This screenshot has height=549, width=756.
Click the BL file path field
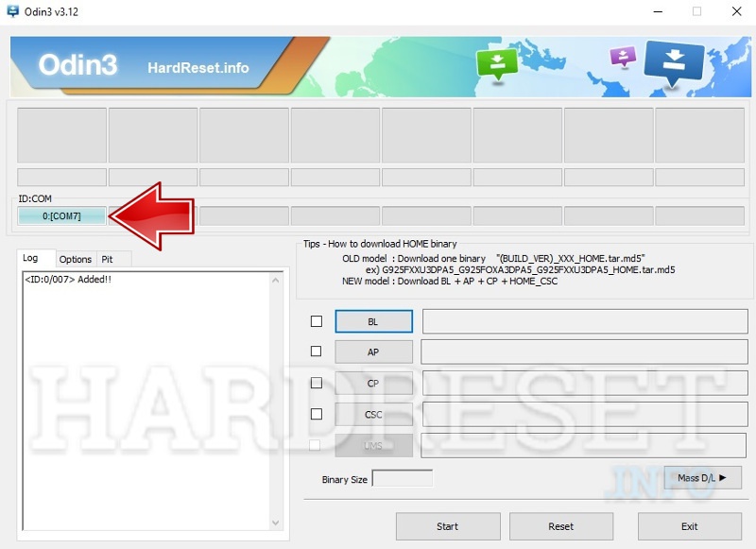tap(585, 321)
